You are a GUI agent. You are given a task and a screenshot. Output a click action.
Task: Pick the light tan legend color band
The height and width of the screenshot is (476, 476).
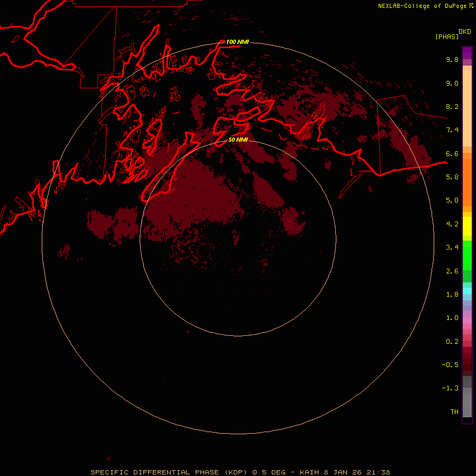pos(467,109)
